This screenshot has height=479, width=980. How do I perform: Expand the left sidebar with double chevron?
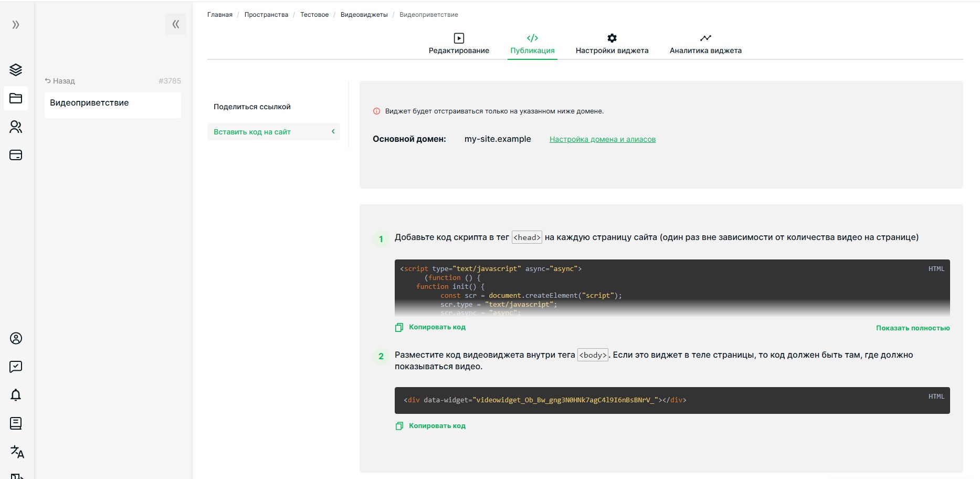(x=16, y=25)
